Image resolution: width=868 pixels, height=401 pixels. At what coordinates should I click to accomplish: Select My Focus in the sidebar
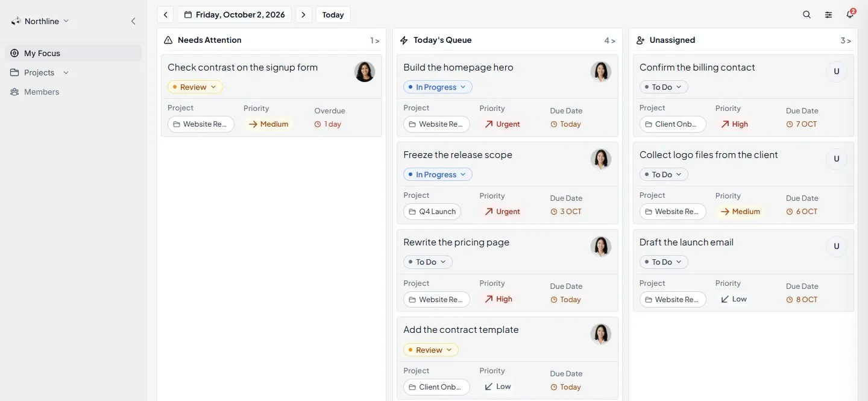coord(73,53)
